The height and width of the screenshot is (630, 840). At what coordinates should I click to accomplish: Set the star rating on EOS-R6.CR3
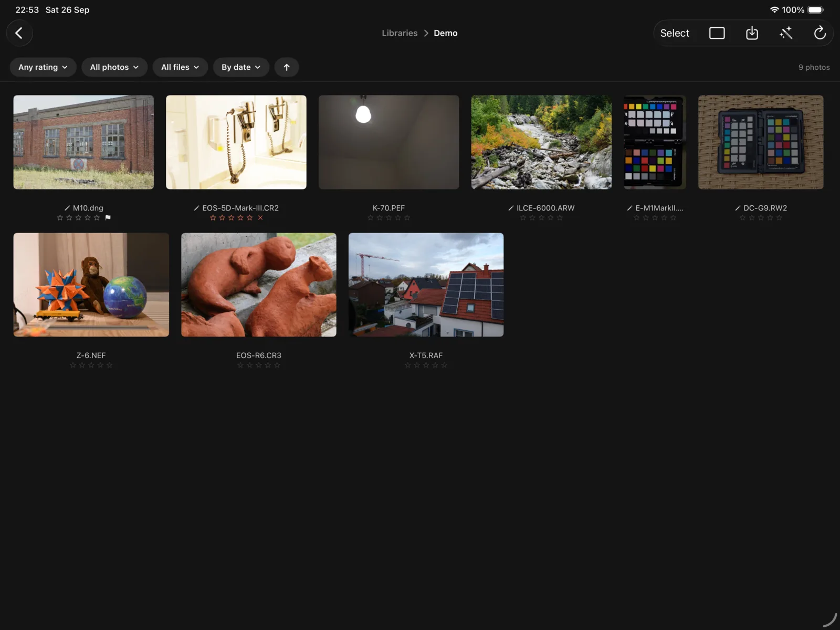point(259,365)
